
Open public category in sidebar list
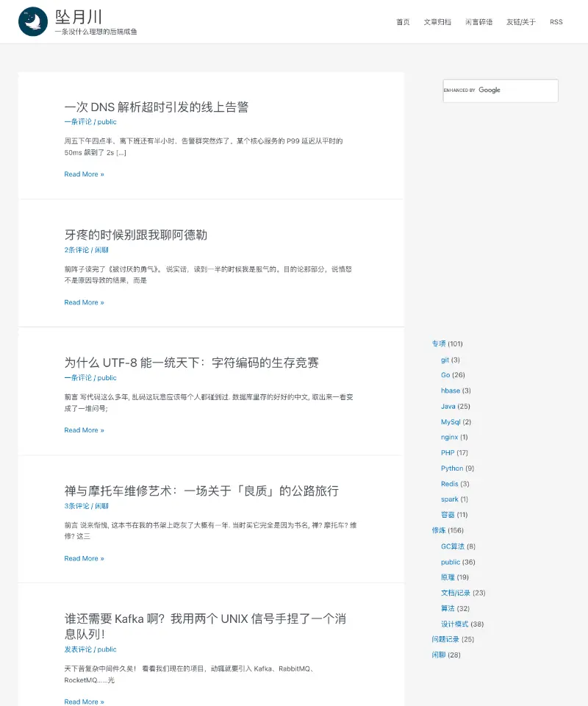(451, 562)
